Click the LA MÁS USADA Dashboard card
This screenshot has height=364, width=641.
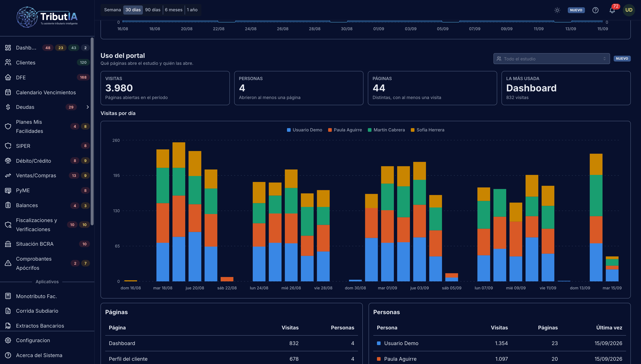pyautogui.click(x=566, y=88)
